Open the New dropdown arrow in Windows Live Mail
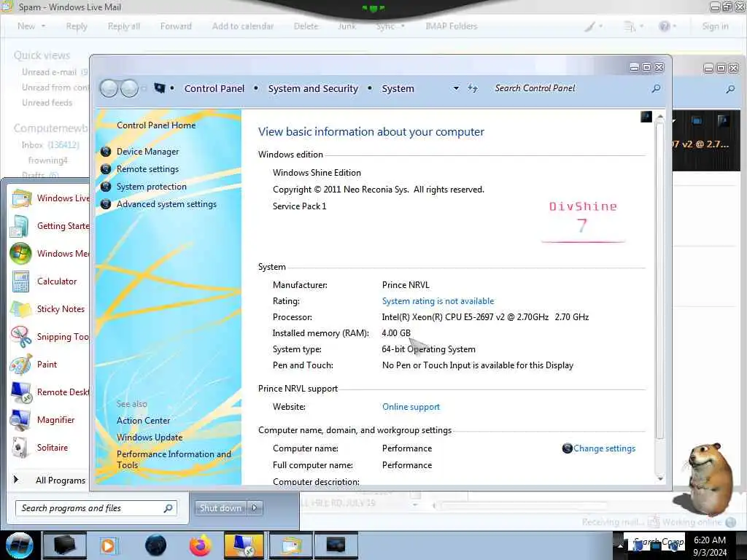 coord(43,26)
